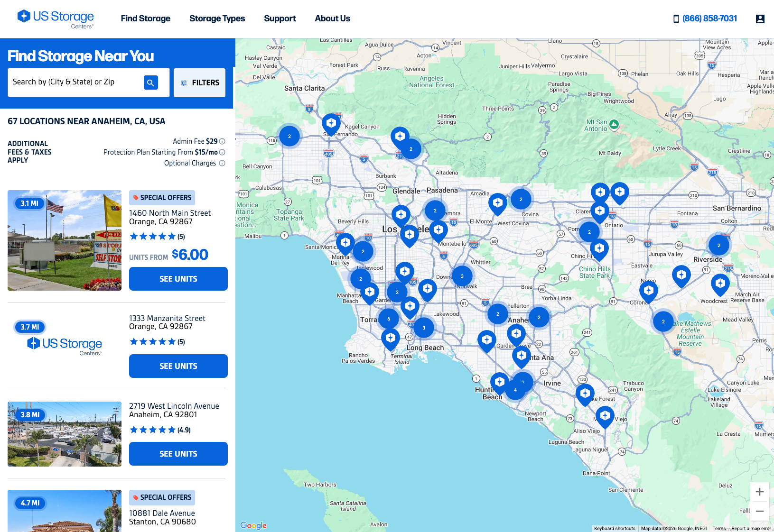Click the cluster marker labeled 6 near Torrance

click(389, 319)
